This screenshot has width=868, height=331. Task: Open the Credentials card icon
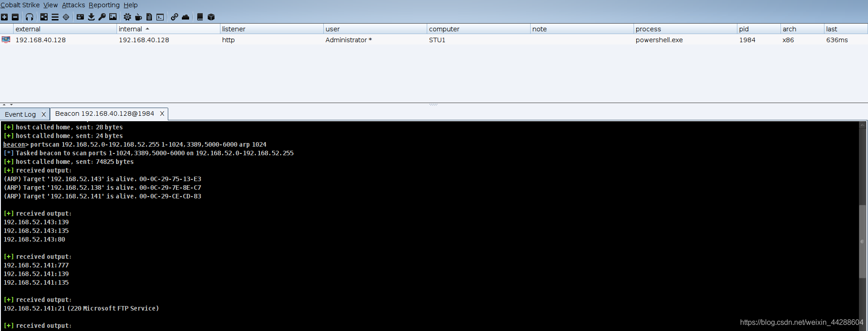80,17
